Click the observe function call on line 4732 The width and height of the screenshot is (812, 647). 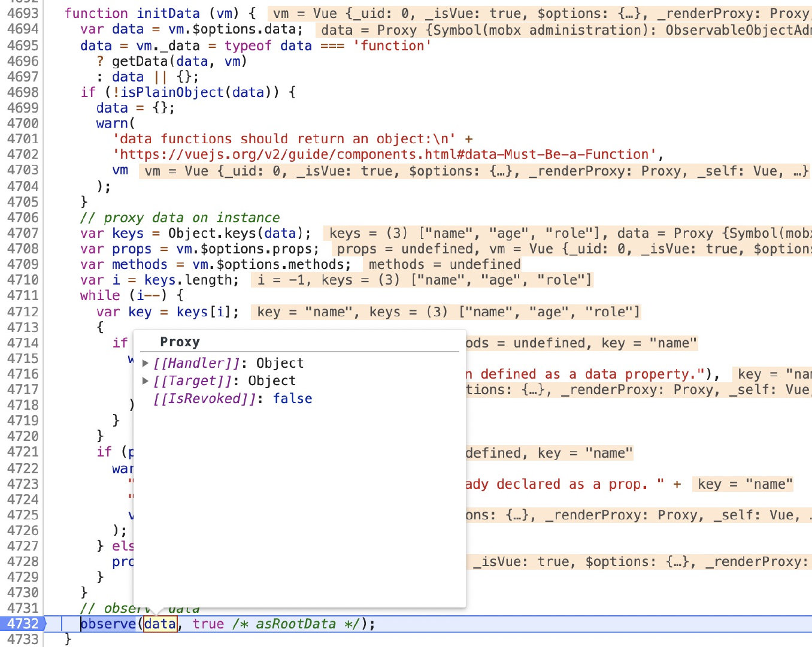pos(108,624)
